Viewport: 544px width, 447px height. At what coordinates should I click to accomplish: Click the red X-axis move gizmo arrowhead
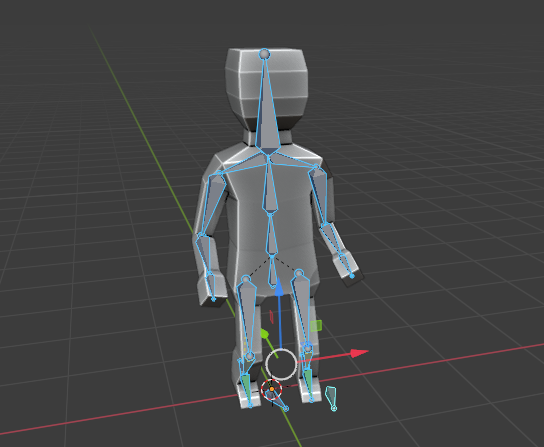pos(359,353)
